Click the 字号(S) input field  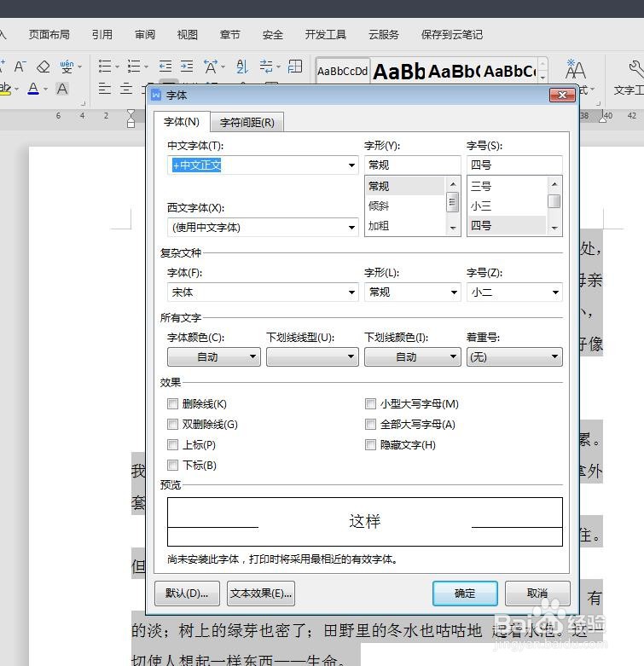514,165
